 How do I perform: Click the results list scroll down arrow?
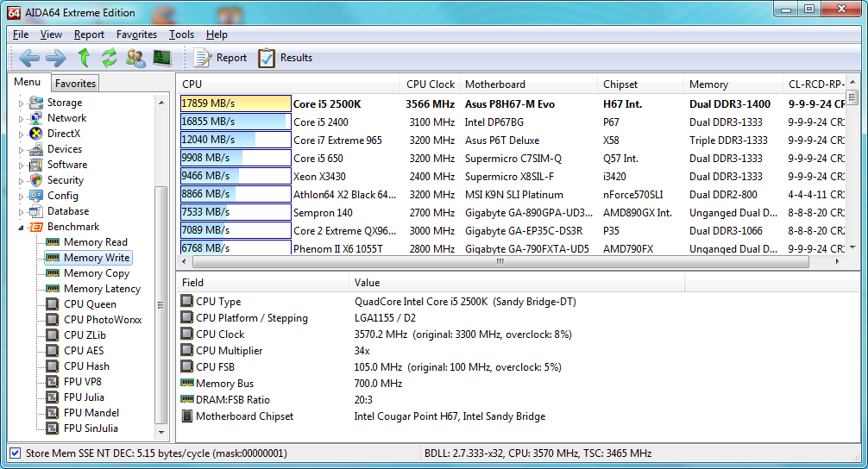pos(852,247)
